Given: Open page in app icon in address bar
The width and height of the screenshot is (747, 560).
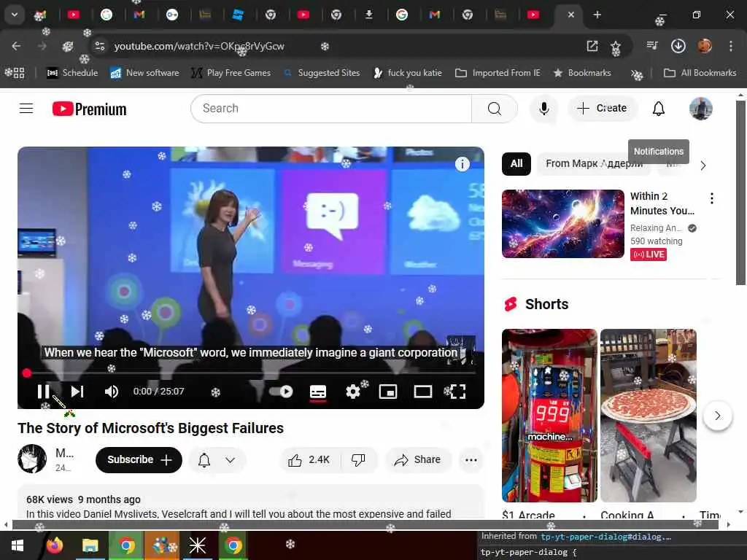Looking at the screenshot, I should [x=592, y=46].
